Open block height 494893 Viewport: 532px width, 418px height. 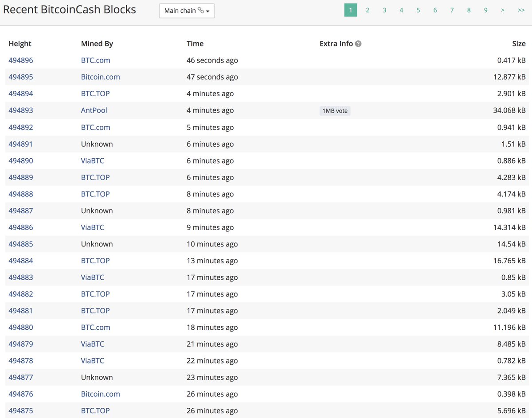point(21,110)
